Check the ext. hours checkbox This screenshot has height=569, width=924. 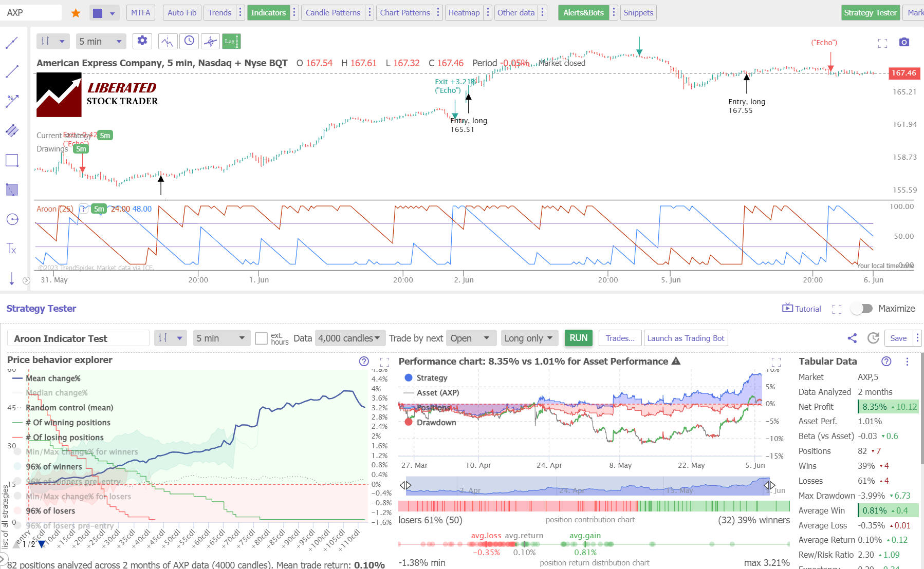pos(261,338)
